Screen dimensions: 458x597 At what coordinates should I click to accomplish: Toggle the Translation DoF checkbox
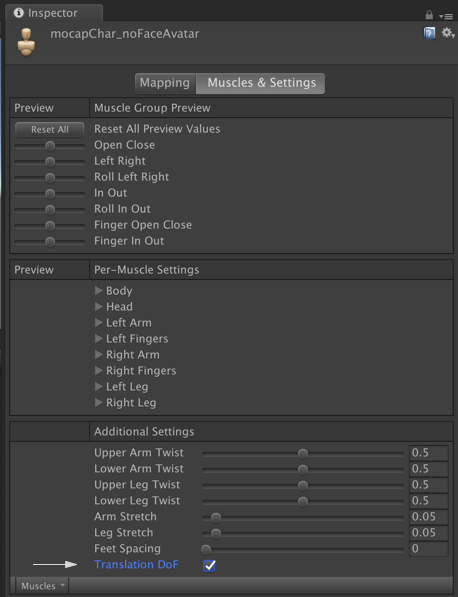209,565
